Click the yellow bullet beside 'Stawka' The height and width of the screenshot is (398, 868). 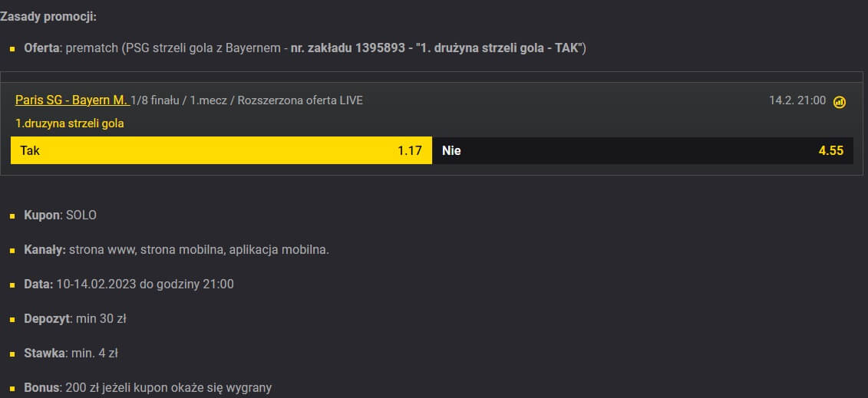click(x=12, y=354)
